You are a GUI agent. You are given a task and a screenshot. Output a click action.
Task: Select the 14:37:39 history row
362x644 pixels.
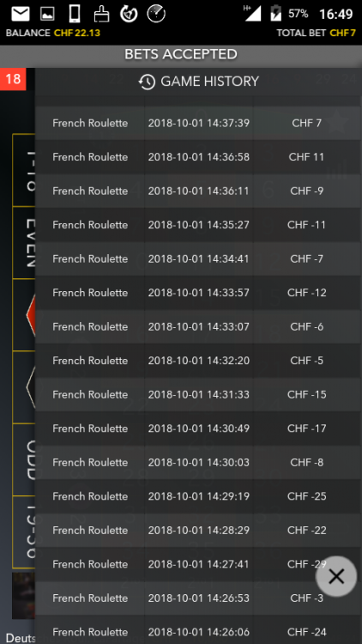pos(198,123)
